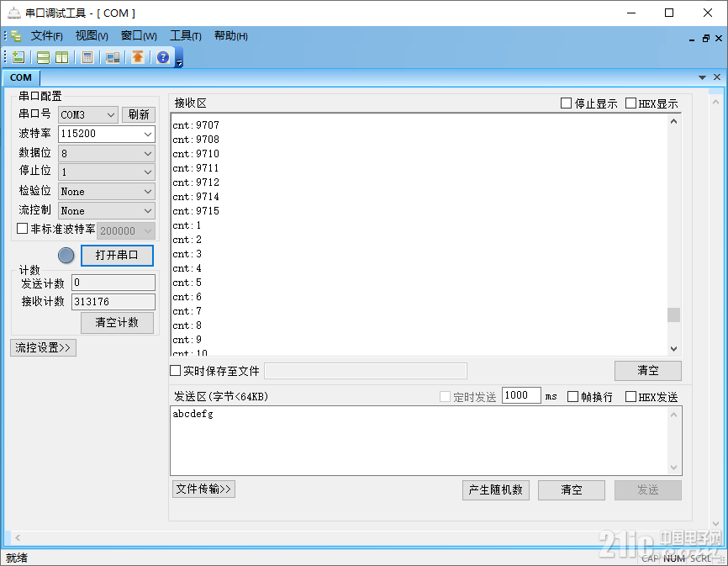Close the COM tab with tab-strip X
Viewport: 728px width, 566px height.
pyautogui.click(x=717, y=77)
